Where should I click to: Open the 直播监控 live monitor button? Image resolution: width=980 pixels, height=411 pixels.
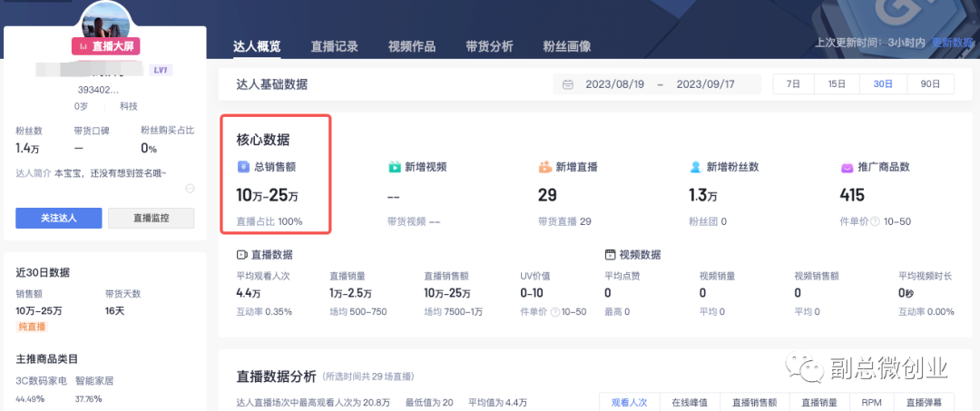point(152,218)
